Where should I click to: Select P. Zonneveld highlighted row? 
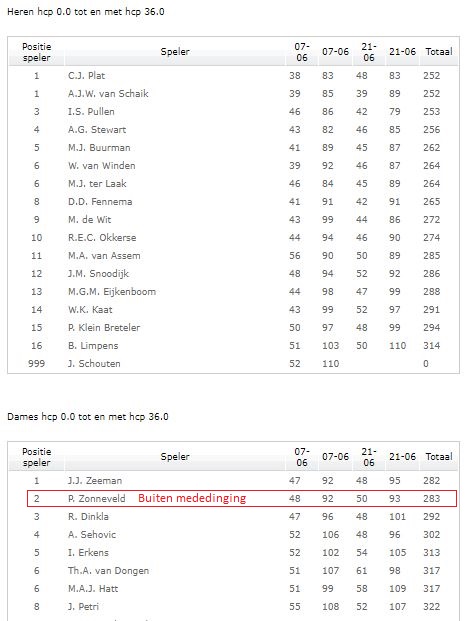(x=242, y=499)
